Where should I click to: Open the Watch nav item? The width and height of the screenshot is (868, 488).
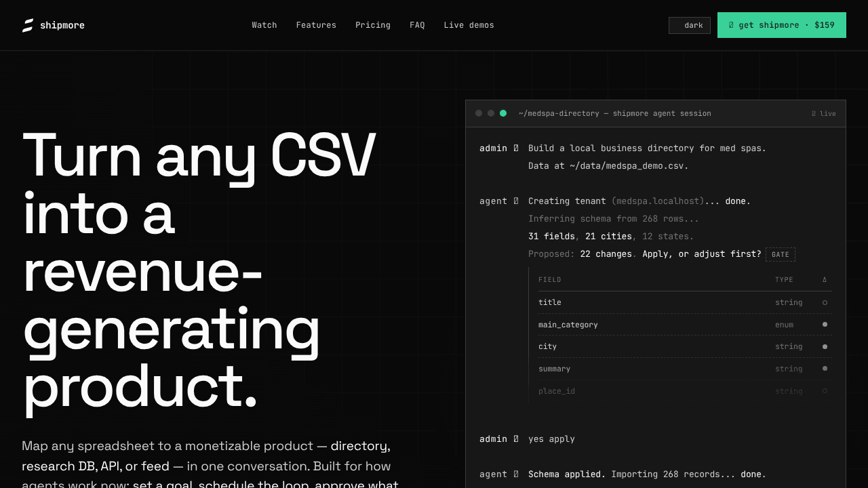pyautogui.click(x=264, y=25)
